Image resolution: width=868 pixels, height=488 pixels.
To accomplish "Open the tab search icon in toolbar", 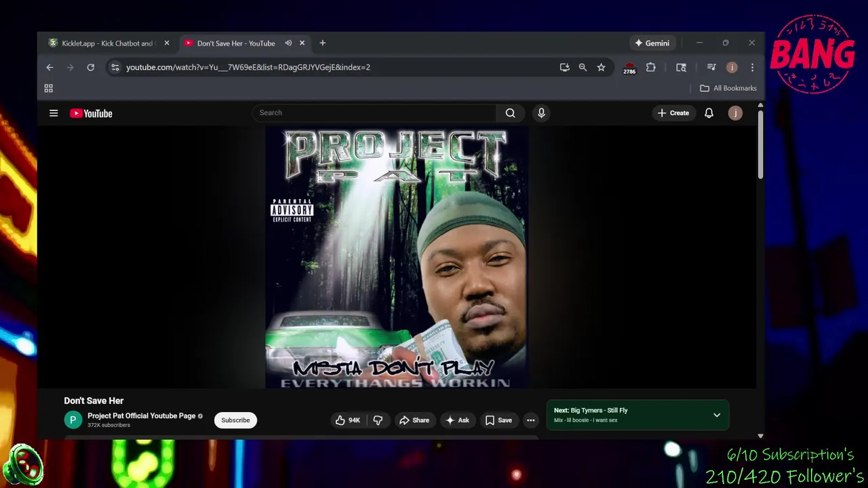I will pos(681,67).
